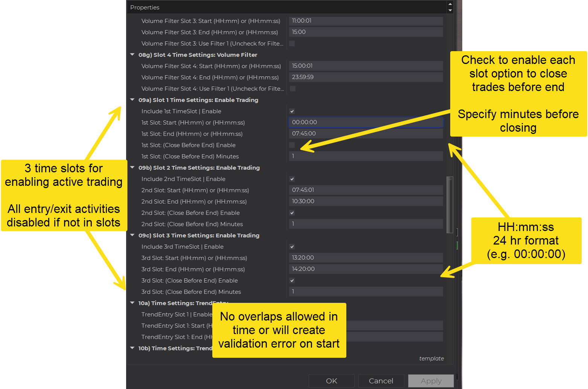The image size is (588, 389).
Task: Focus the 3rd Slot Close Before End Minutes field
Action: click(x=365, y=292)
